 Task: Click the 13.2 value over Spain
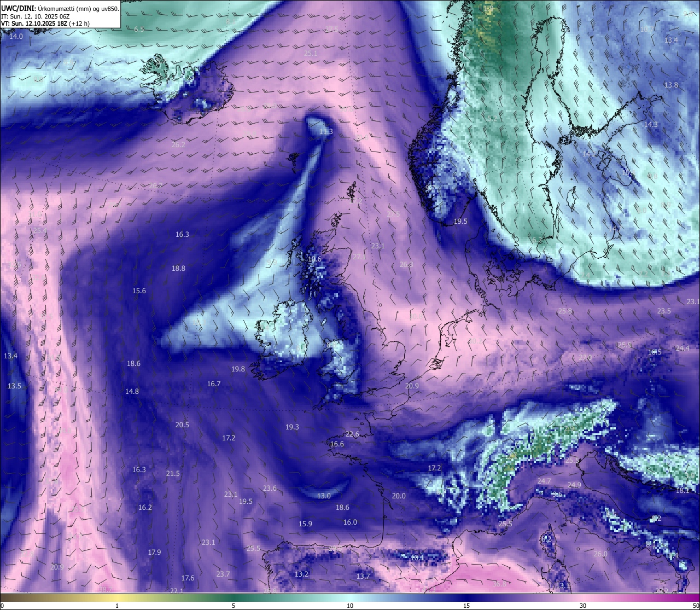pos(301,574)
